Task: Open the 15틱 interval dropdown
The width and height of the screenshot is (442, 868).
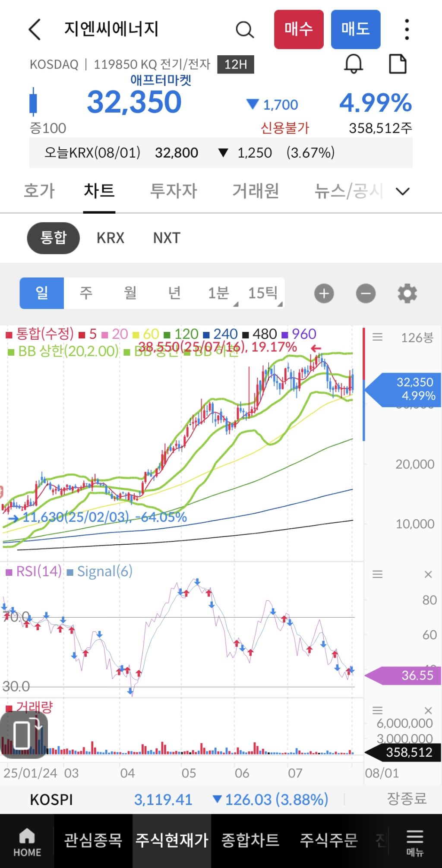Action: (263, 294)
